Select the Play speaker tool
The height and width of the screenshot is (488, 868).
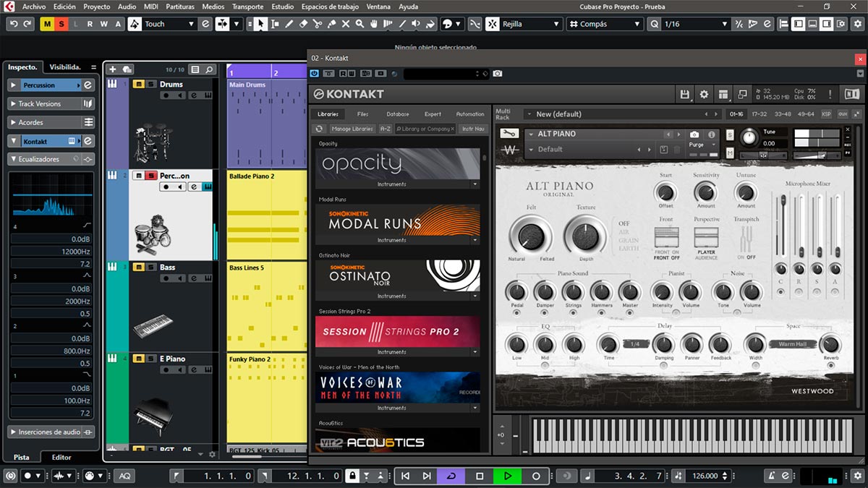click(416, 24)
